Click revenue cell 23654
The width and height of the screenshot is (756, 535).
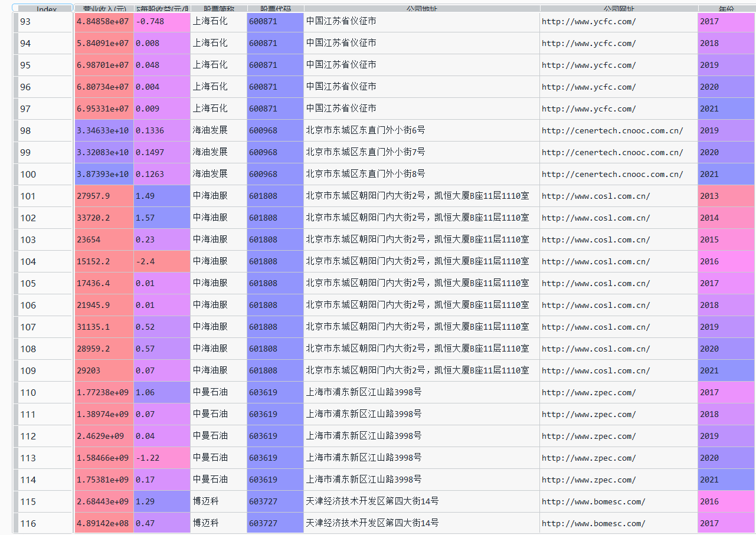pyautogui.click(x=104, y=239)
